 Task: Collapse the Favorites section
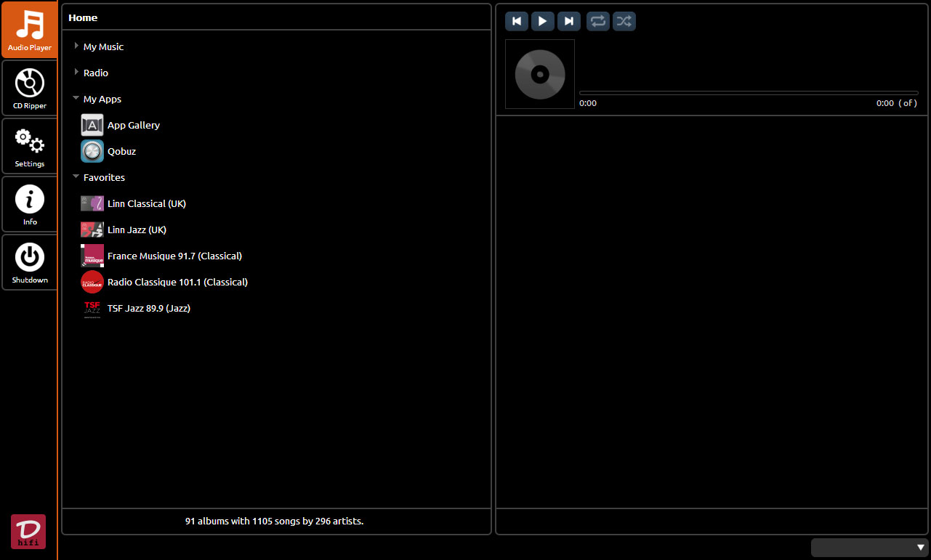point(76,177)
